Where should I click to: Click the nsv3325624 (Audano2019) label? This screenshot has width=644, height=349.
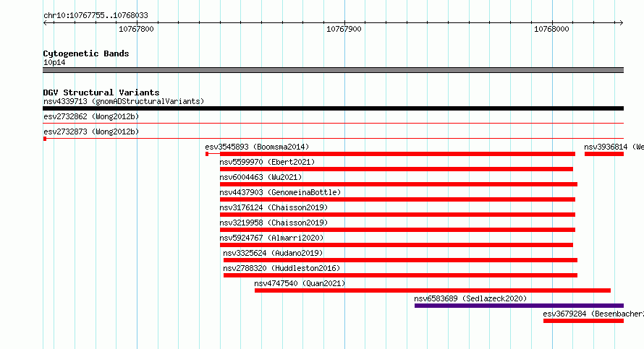(273, 253)
